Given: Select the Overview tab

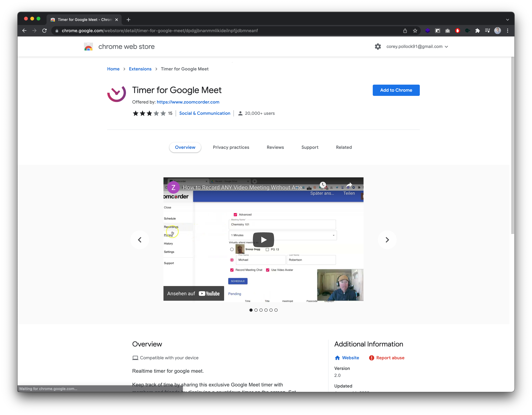Looking at the screenshot, I should [x=185, y=147].
